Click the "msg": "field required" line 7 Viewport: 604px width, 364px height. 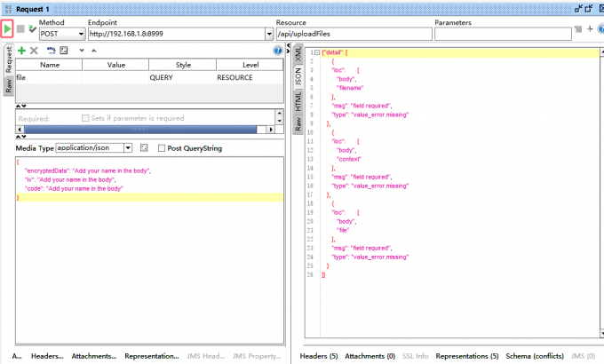(362, 106)
